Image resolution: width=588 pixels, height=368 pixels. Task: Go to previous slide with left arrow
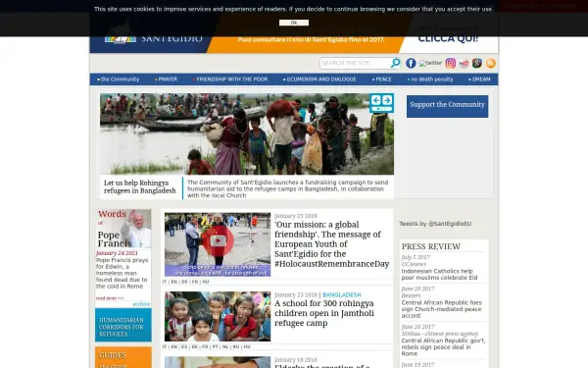point(376,100)
